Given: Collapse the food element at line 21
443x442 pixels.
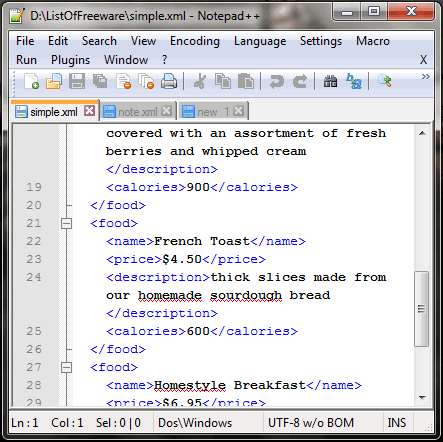Looking at the screenshot, I should coord(66,223).
